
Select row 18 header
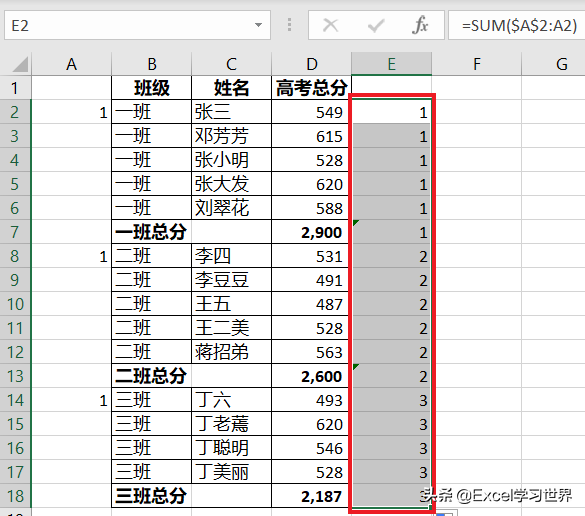15,496
